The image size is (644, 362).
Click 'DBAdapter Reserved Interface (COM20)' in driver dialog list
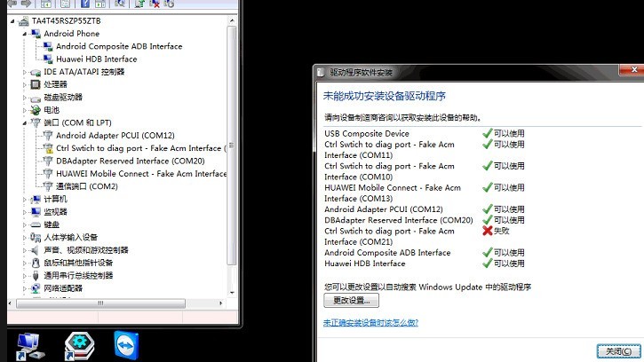tap(399, 220)
